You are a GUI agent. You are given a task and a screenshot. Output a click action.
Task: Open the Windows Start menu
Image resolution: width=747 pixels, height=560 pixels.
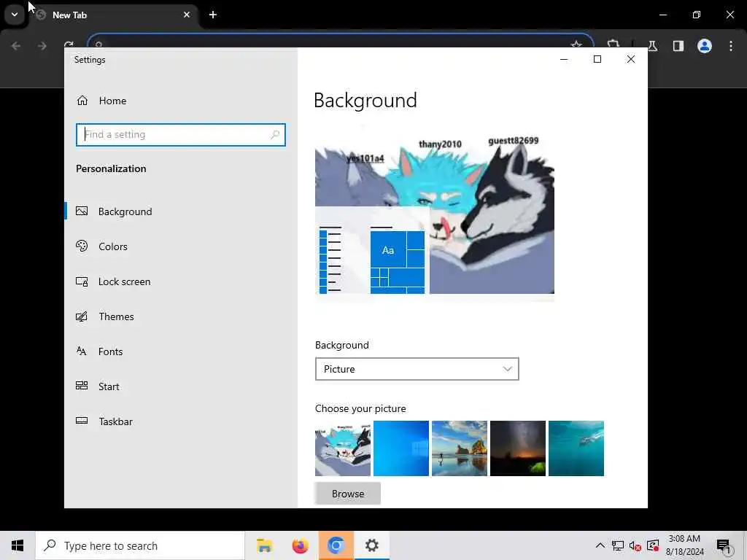(x=18, y=545)
